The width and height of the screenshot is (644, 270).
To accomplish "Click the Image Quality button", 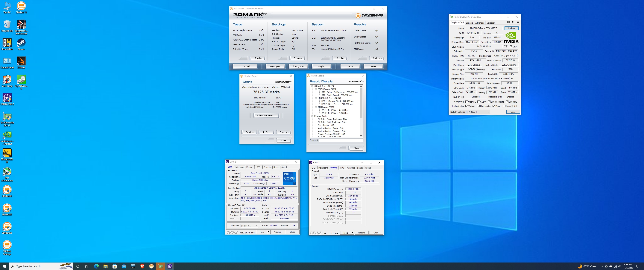I will (x=276, y=66).
